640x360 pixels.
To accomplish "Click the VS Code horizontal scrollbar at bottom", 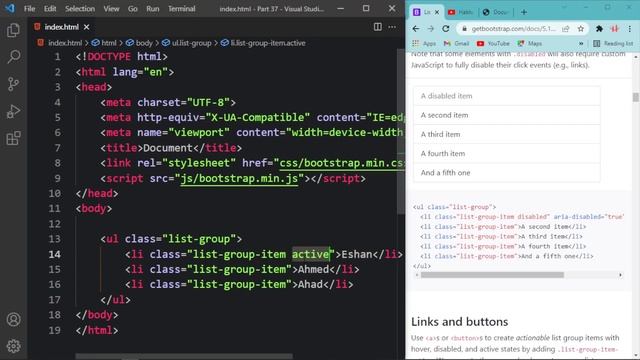I will 184,357.
